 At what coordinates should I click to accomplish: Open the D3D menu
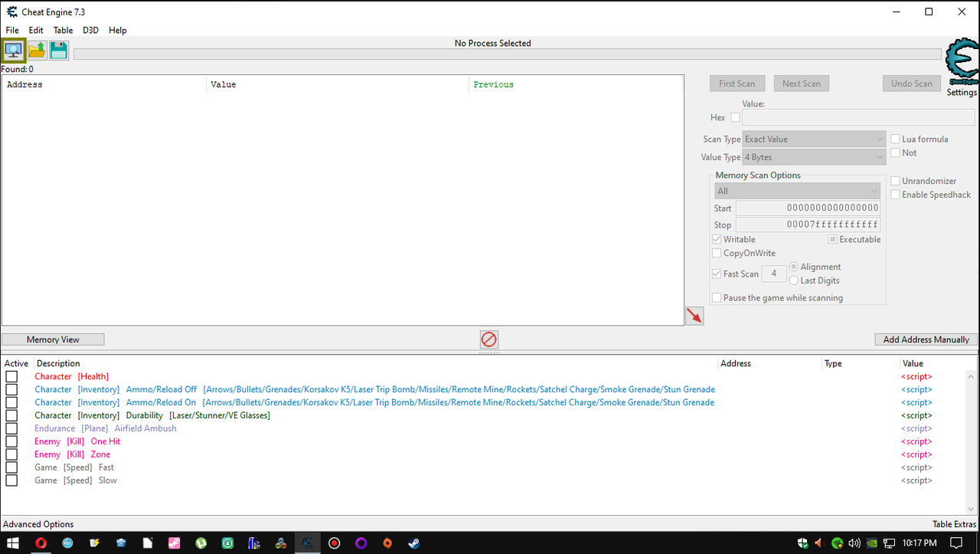click(x=90, y=31)
